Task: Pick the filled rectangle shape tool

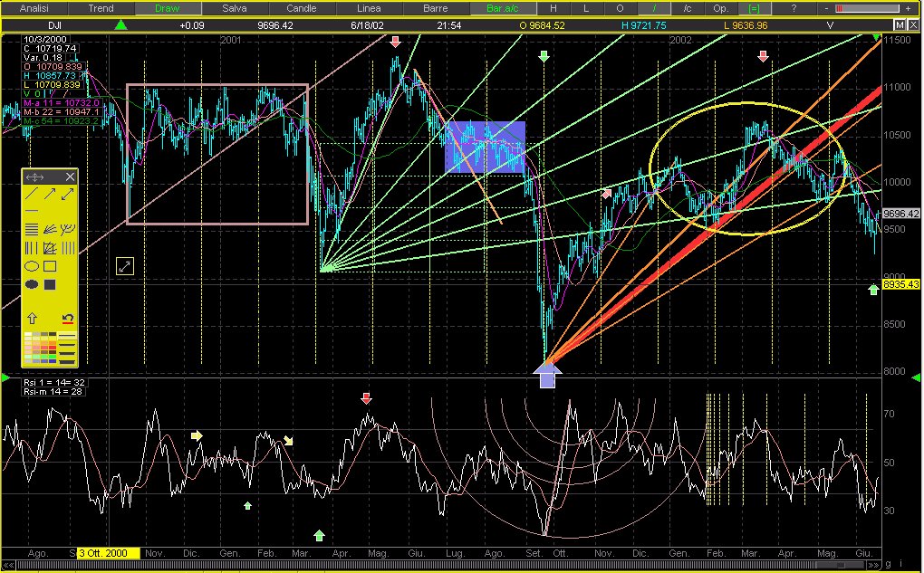Action: pyautogui.click(x=50, y=284)
